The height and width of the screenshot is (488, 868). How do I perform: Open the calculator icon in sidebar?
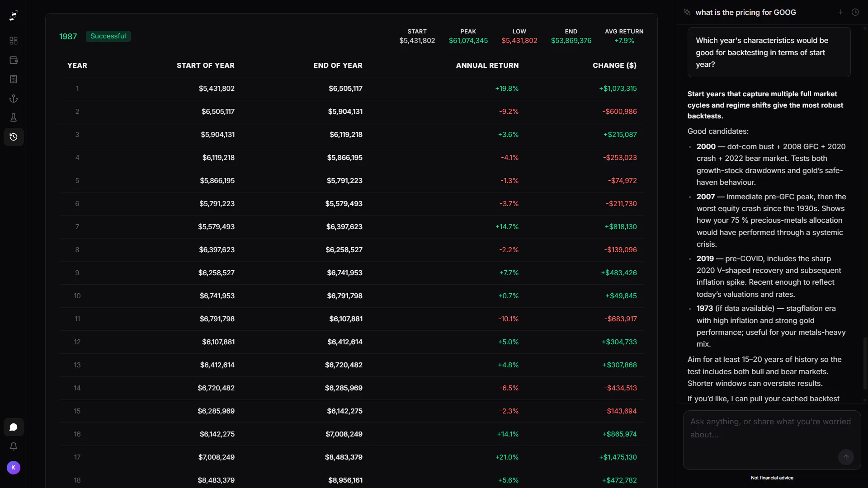[x=14, y=79]
